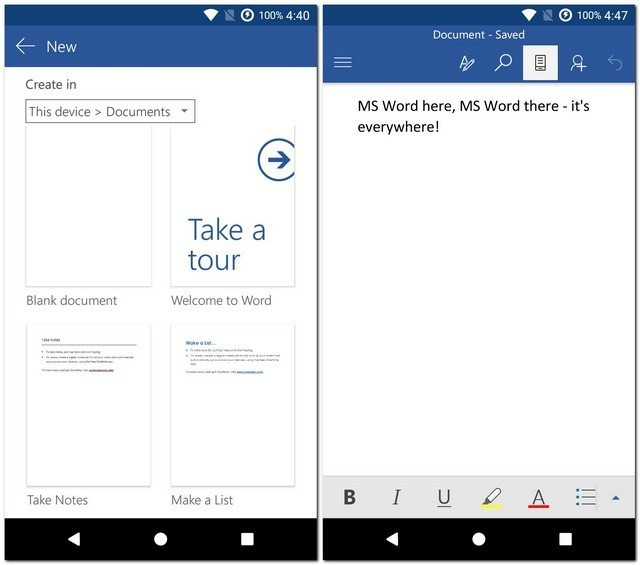The height and width of the screenshot is (565, 640).
Task: Tap the pen editing options icon
Action: tap(466, 63)
